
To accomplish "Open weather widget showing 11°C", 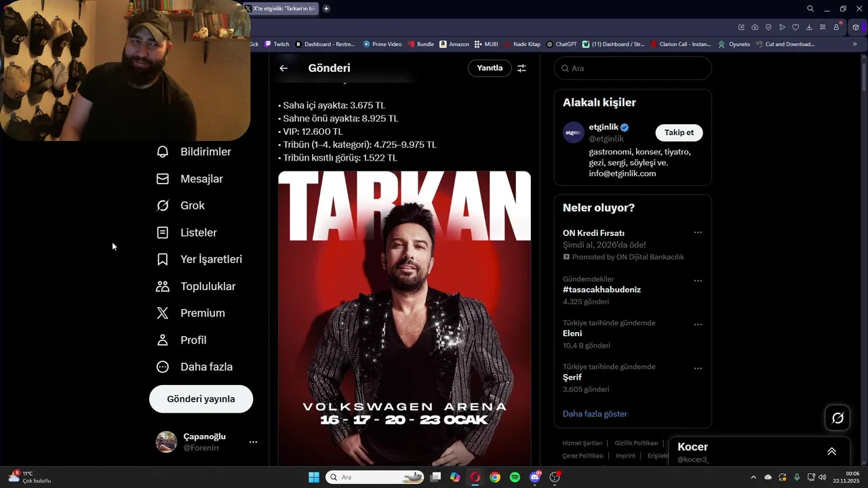I will pos(30,477).
